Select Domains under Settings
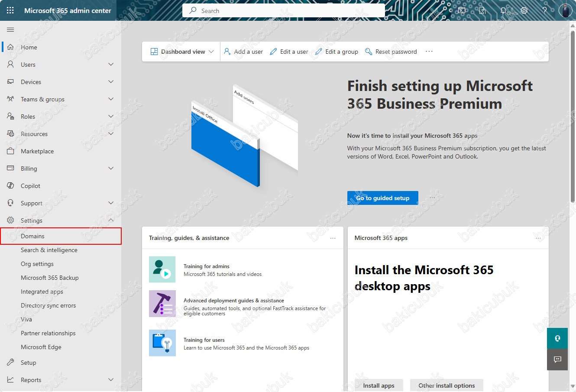Image resolution: width=576 pixels, height=392 pixels. point(61,236)
